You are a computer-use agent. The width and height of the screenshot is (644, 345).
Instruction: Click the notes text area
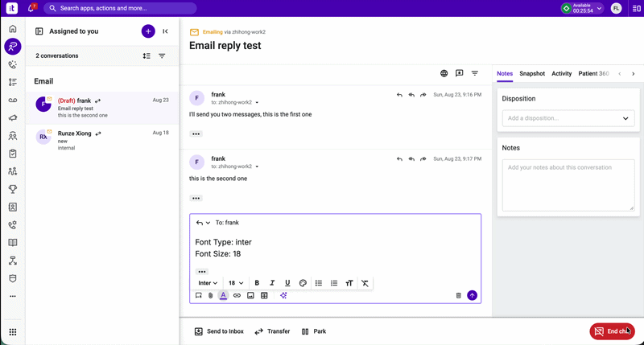(x=568, y=185)
